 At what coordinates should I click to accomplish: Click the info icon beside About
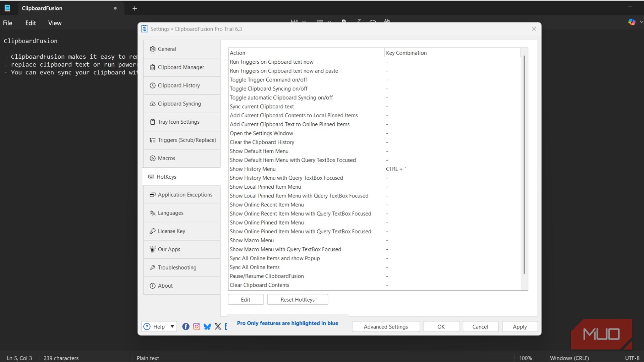coord(153,286)
